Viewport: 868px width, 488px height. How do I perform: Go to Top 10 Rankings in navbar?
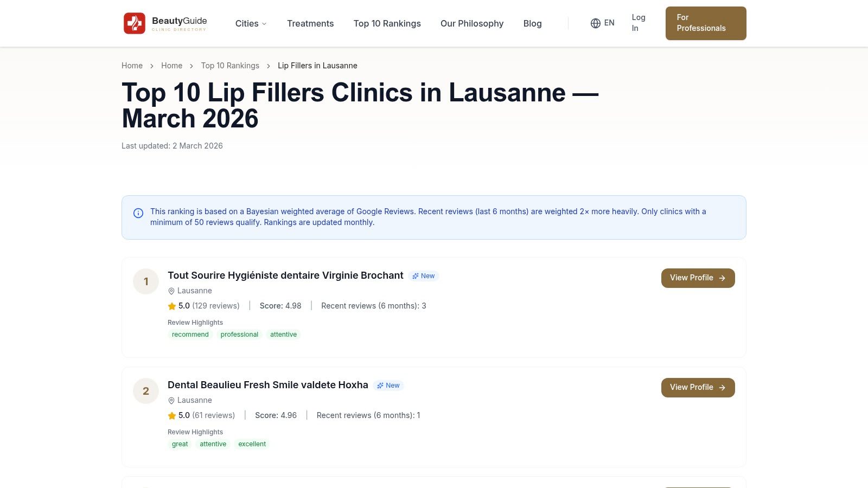pos(387,23)
